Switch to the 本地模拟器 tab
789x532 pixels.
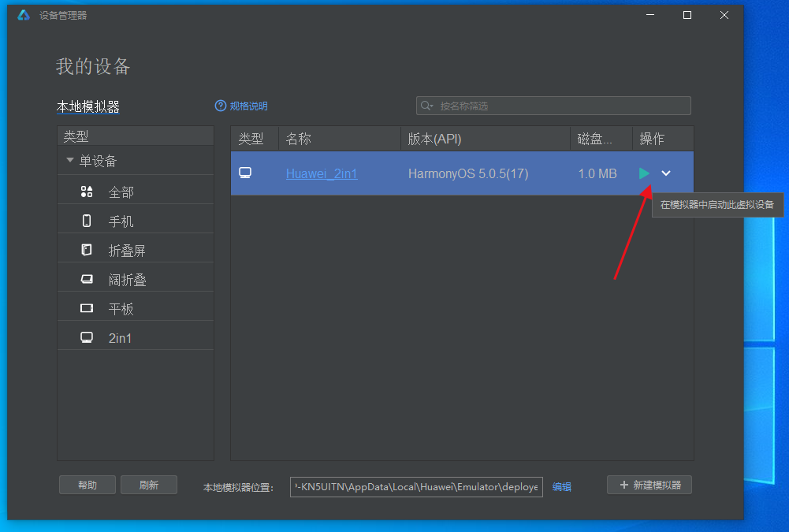[87, 107]
